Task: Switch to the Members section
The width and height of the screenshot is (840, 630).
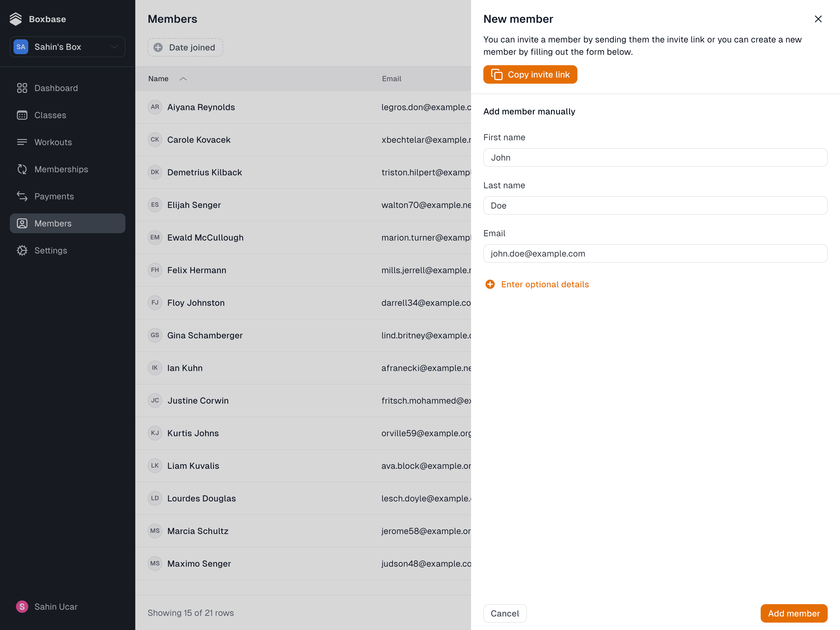Action: point(53,223)
